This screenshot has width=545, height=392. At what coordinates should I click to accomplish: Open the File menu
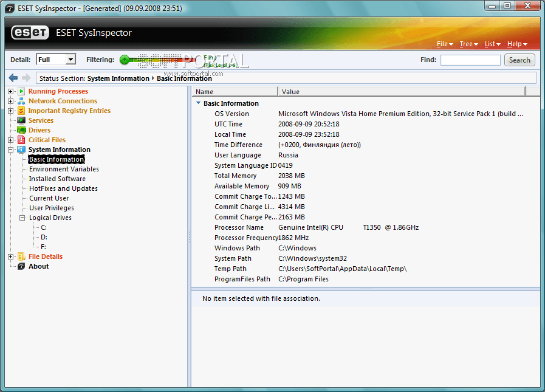[445, 44]
